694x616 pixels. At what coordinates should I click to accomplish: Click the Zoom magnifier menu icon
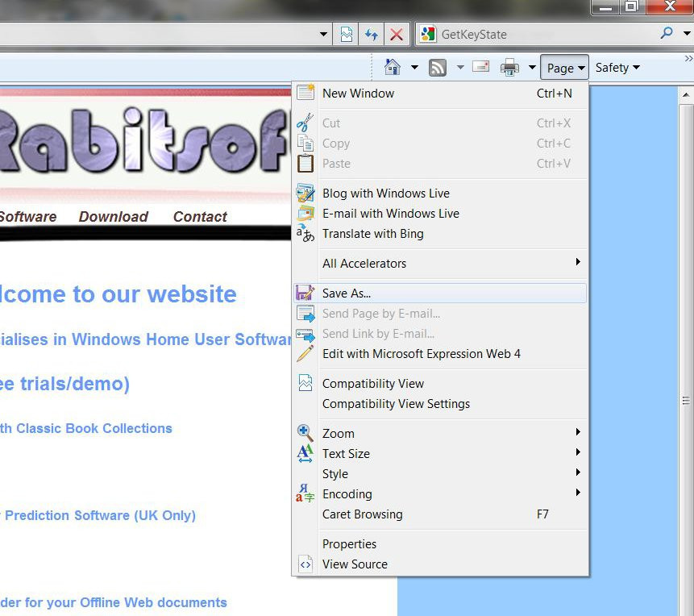coord(305,433)
